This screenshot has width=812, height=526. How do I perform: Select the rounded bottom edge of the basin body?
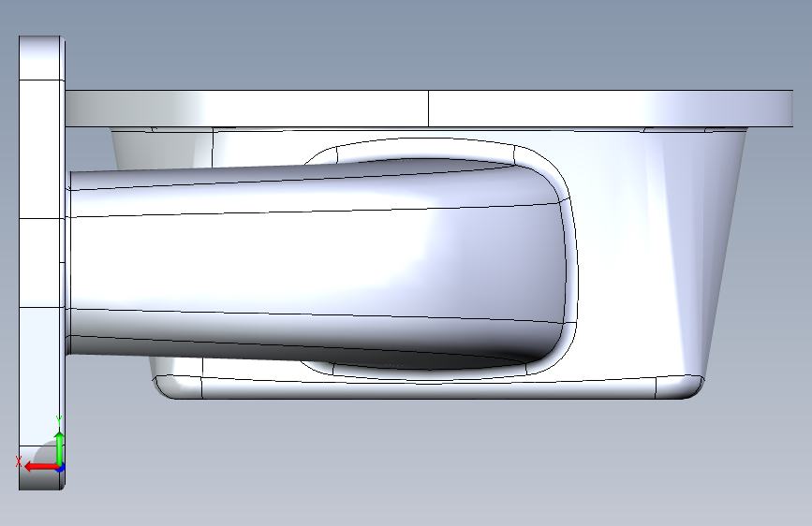pos(430,388)
